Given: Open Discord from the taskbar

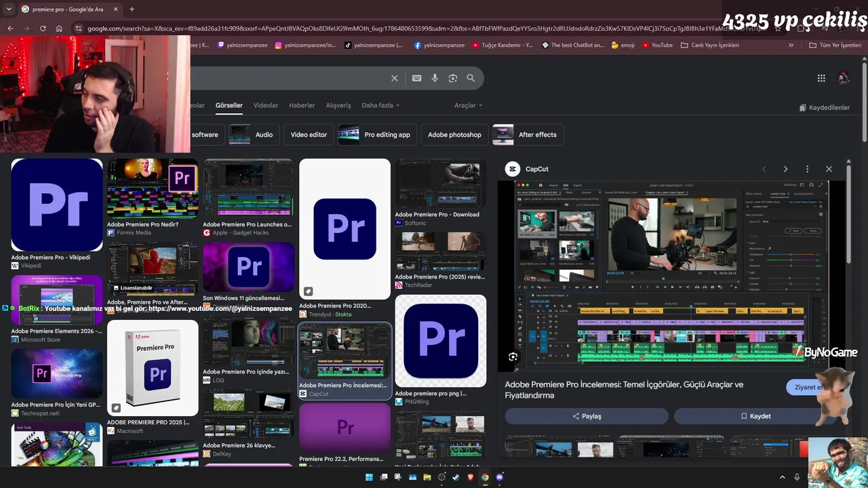Looking at the screenshot, I should point(500,477).
